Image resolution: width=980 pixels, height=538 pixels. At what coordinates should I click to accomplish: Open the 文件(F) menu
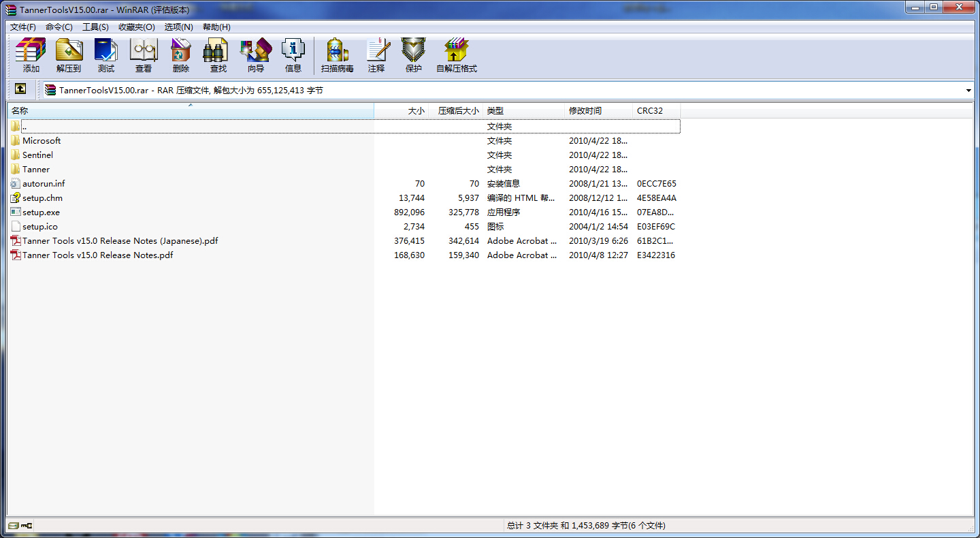(x=22, y=27)
